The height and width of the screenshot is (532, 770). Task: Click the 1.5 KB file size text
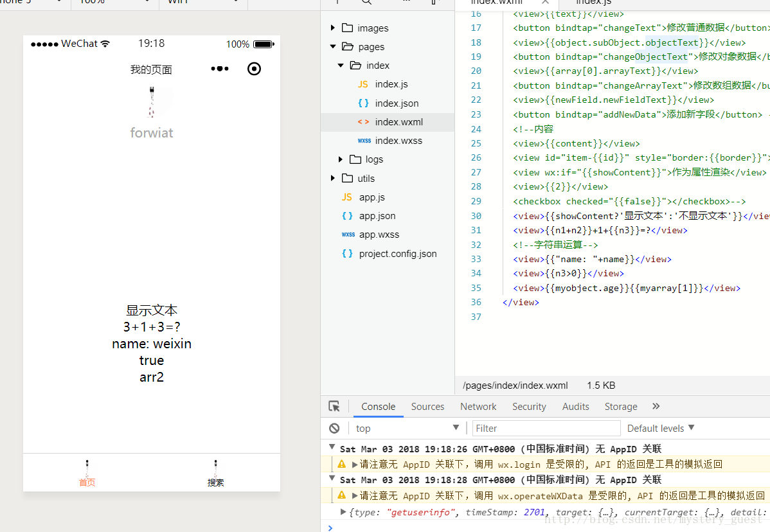601,386
